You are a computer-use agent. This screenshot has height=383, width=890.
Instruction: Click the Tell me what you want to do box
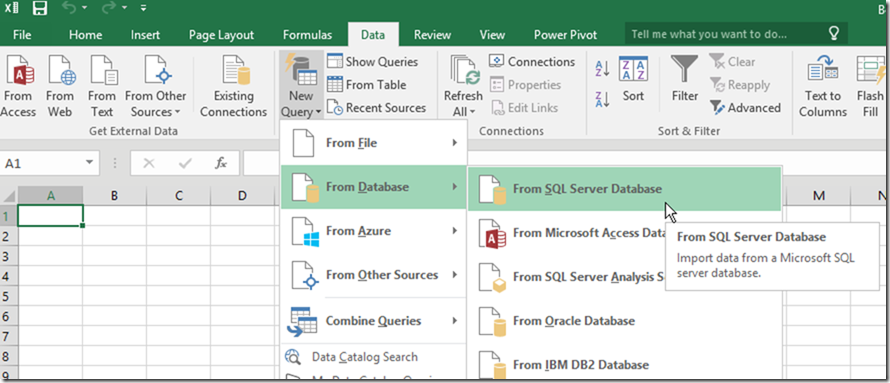pyautogui.click(x=736, y=33)
